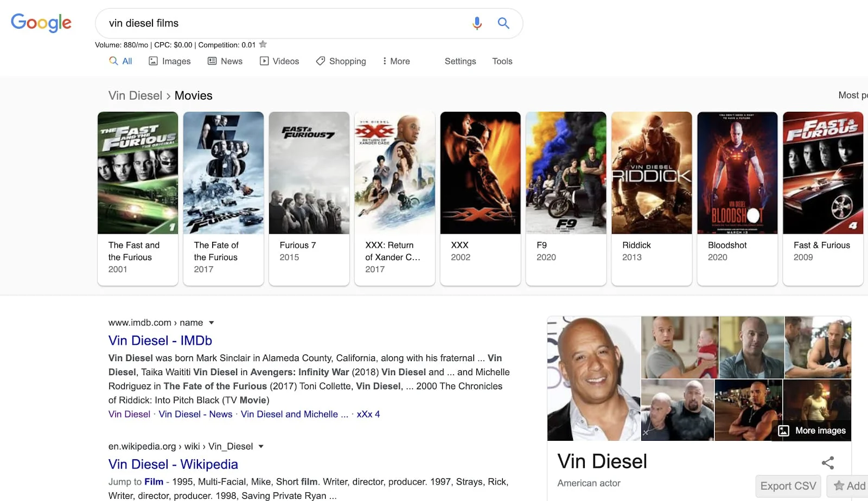
Task: Open the Vin Diesel breadcrumb link
Action: click(135, 95)
